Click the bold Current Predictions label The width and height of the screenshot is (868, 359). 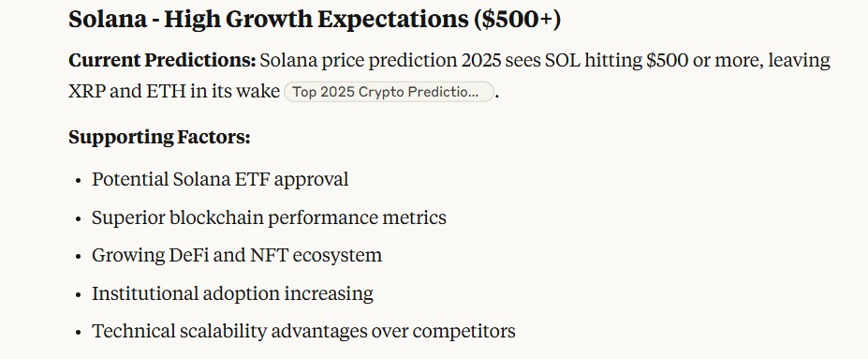click(162, 60)
